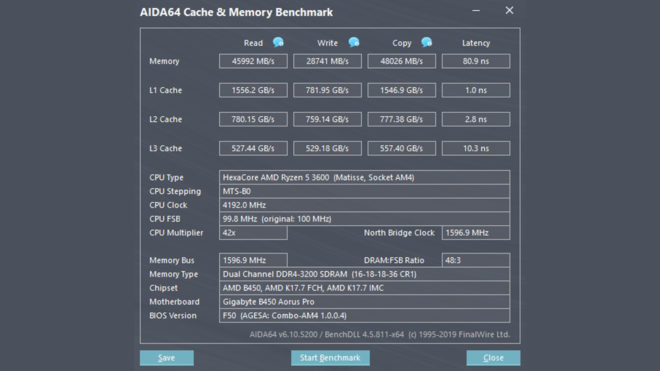Click the DRAM:FSB Ratio label
The image size is (660, 371).
click(x=394, y=260)
